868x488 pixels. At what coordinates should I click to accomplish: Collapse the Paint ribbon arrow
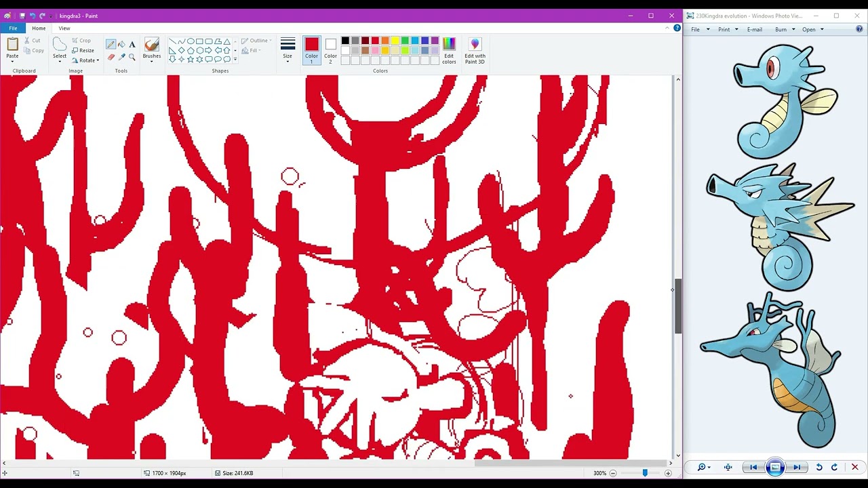(669, 28)
